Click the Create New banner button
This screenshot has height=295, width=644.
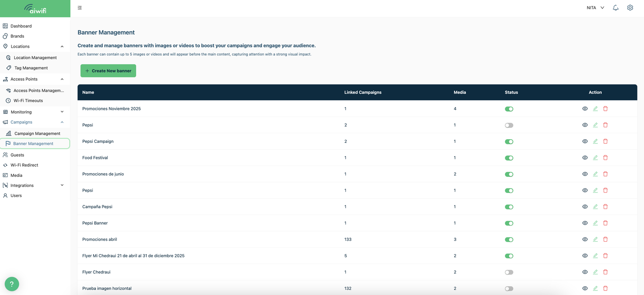coord(108,71)
